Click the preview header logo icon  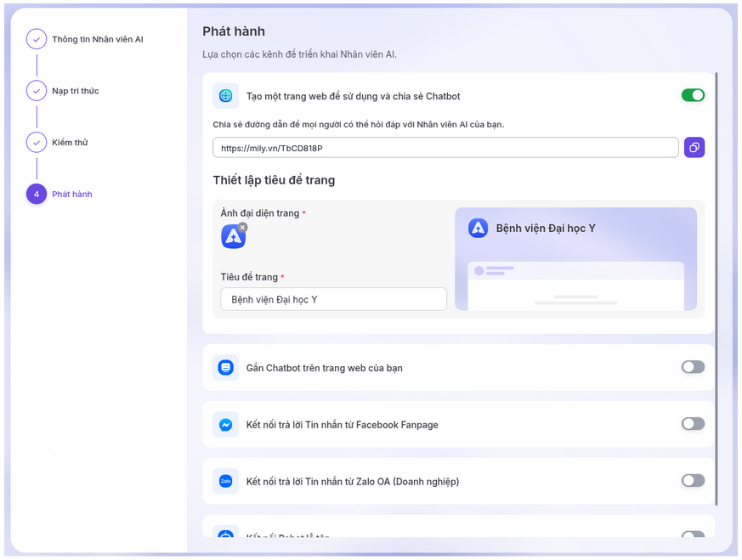pyautogui.click(x=479, y=228)
